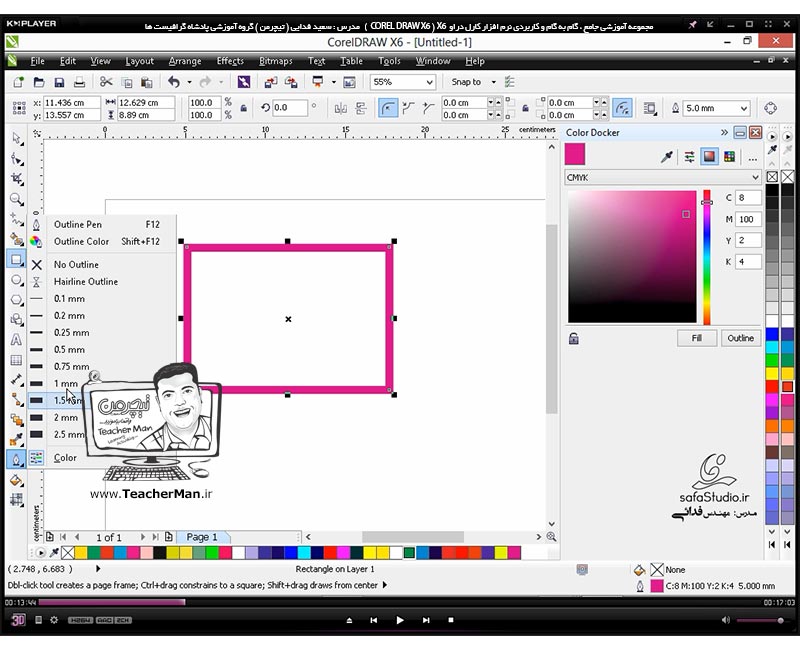The width and height of the screenshot is (800, 650).
Task: Toggle auto-apply lock in Color Docker
Action: (574, 338)
